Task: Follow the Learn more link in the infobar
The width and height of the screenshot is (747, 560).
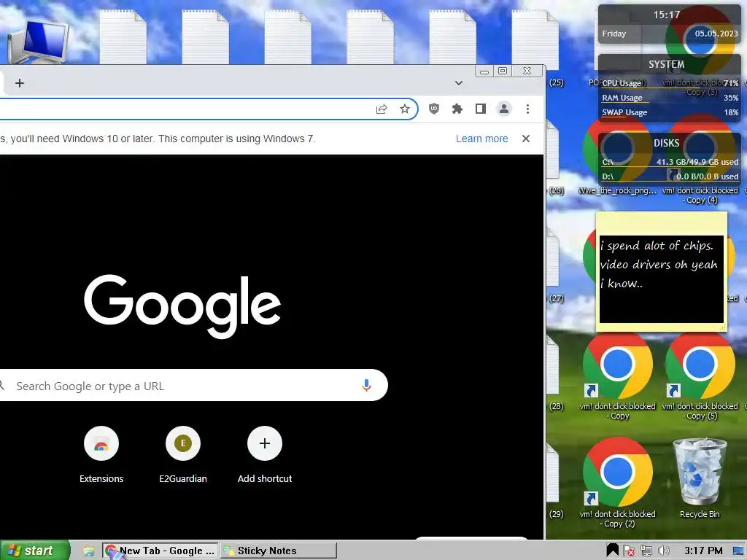Action: pyautogui.click(x=481, y=139)
